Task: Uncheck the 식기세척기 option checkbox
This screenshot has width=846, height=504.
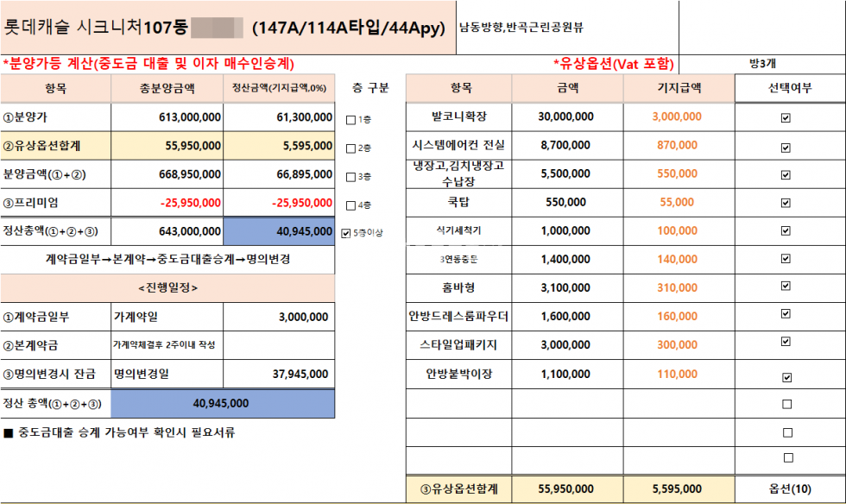Action: pyautogui.click(x=786, y=231)
